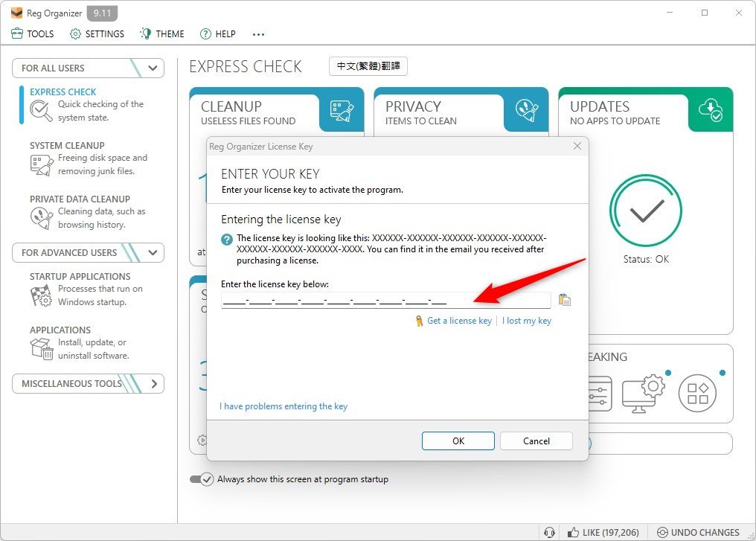Click the Updates cloud download icon
Viewport: 756px width, 541px height.
coord(711,110)
